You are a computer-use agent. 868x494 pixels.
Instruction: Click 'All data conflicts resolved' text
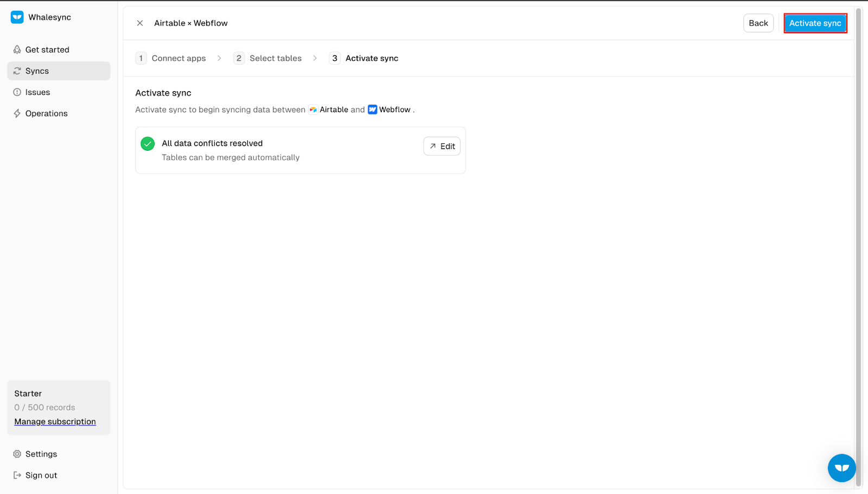click(x=212, y=143)
